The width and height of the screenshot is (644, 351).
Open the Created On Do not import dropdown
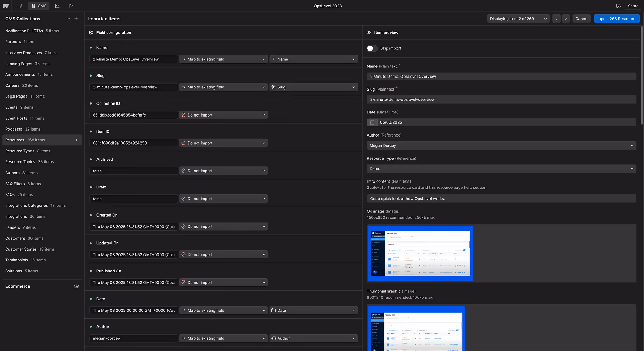tap(224, 226)
